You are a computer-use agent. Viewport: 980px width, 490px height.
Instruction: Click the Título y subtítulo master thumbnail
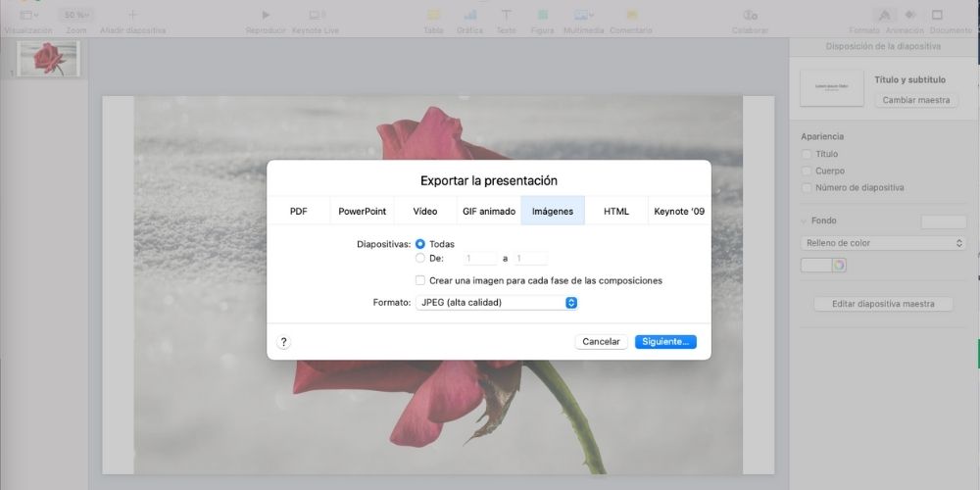[x=832, y=87]
